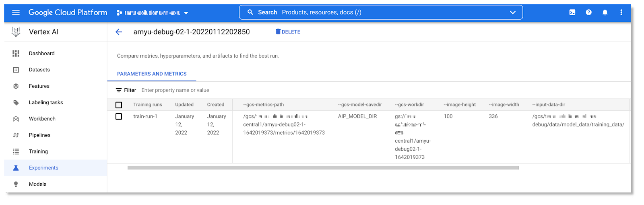Image resolution: width=644 pixels, height=205 pixels.
Task: Click the Labeling tasks tag icon
Action: (16, 103)
